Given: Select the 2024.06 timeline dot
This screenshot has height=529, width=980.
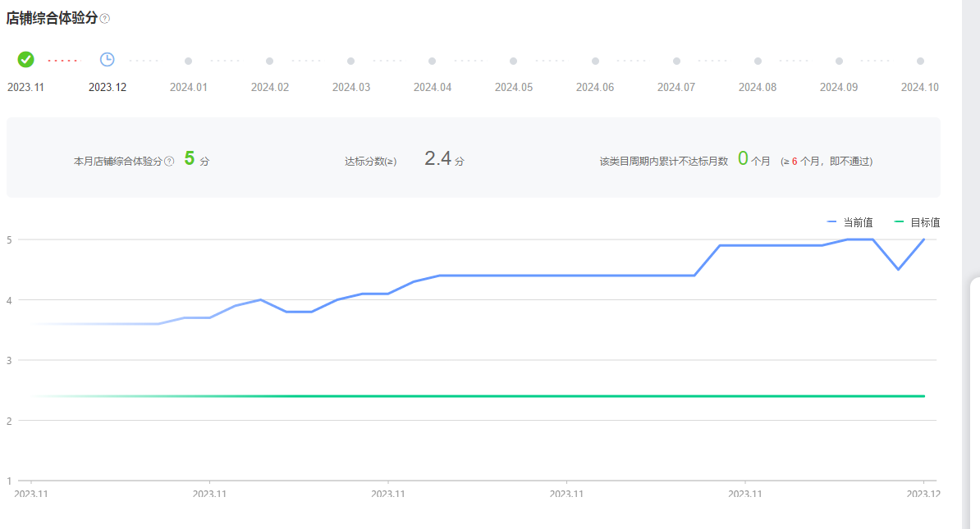Looking at the screenshot, I should tap(595, 61).
